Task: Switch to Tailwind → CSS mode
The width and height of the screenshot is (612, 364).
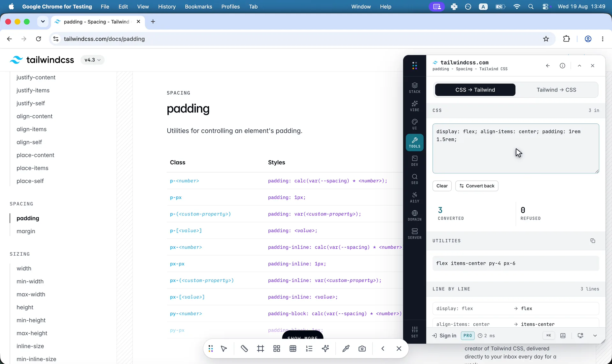Action: tap(556, 90)
